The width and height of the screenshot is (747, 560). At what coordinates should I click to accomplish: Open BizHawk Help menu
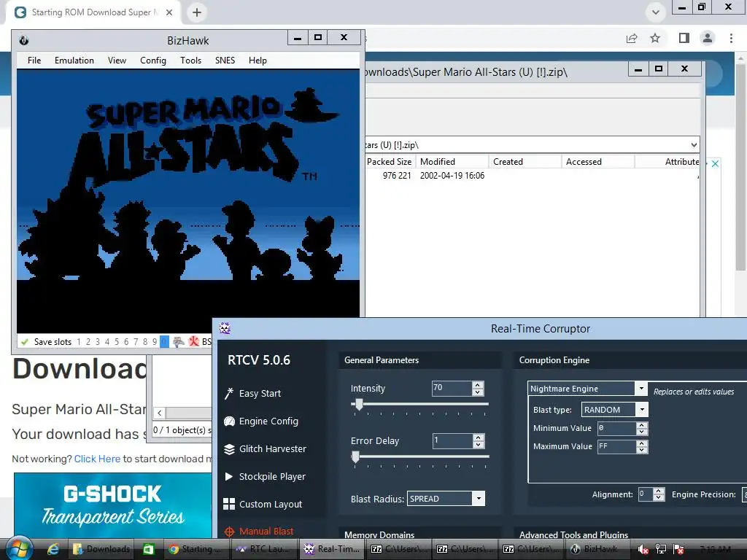(258, 61)
